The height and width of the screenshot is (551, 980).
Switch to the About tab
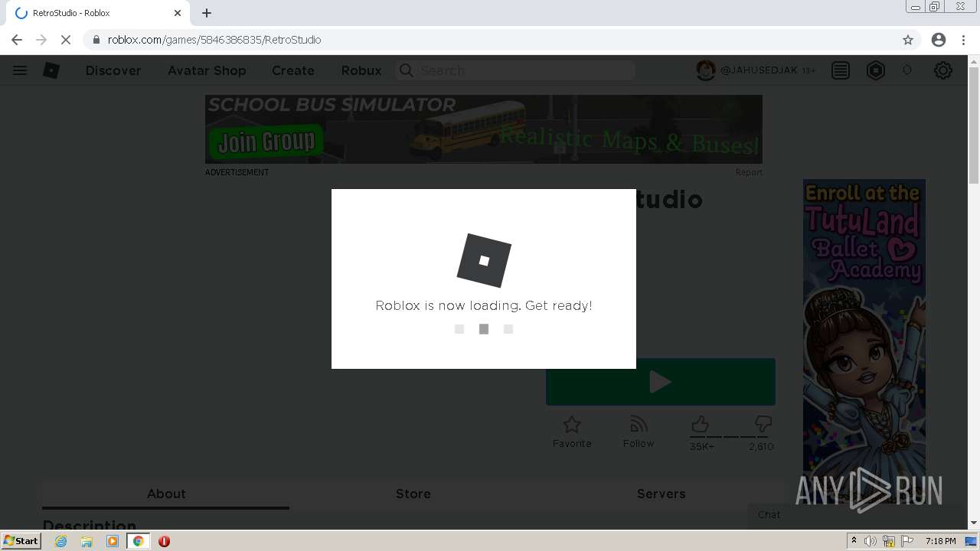(x=166, y=494)
